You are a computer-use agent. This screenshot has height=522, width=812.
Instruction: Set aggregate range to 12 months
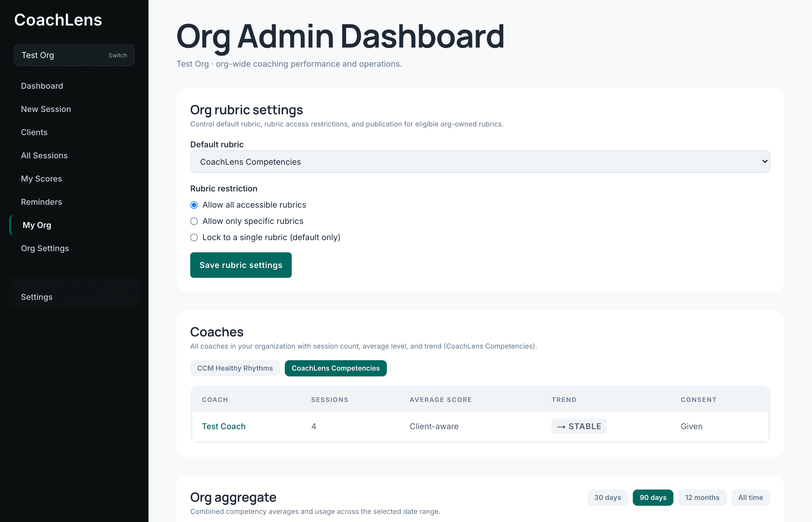click(702, 498)
